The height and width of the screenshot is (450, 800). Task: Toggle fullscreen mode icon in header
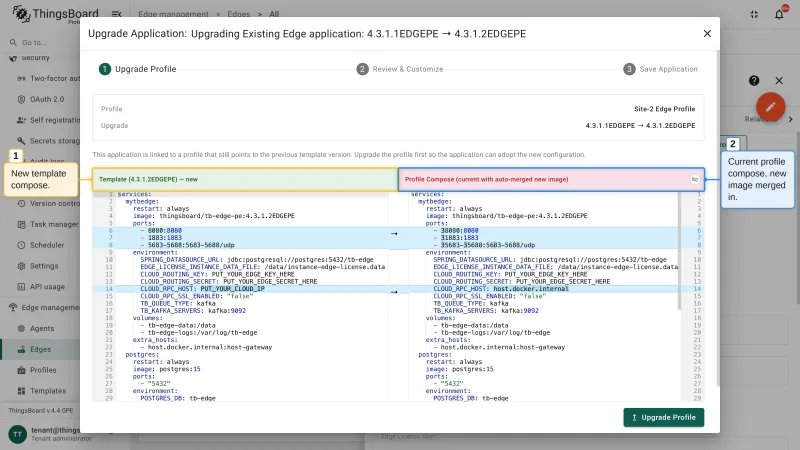(x=754, y=14)
